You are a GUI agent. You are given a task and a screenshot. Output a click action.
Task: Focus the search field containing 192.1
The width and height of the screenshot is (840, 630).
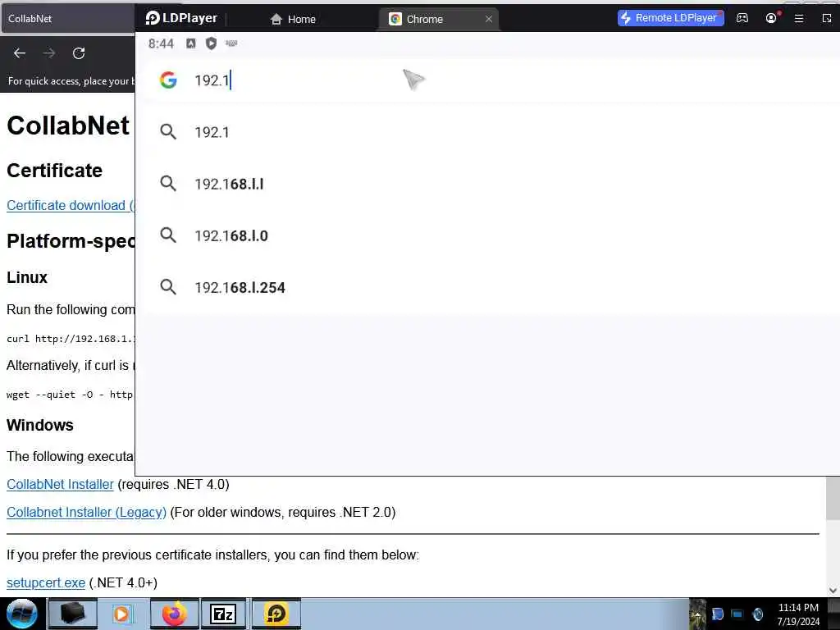(487, 80)
